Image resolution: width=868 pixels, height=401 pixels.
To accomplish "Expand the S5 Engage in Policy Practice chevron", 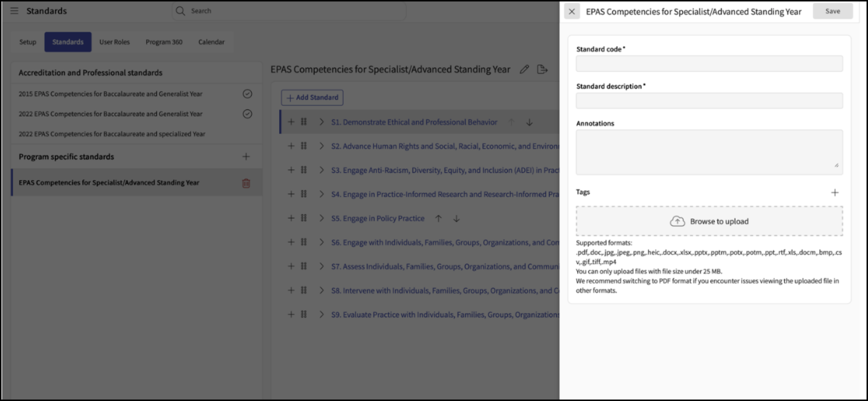I will click(321, 218).
